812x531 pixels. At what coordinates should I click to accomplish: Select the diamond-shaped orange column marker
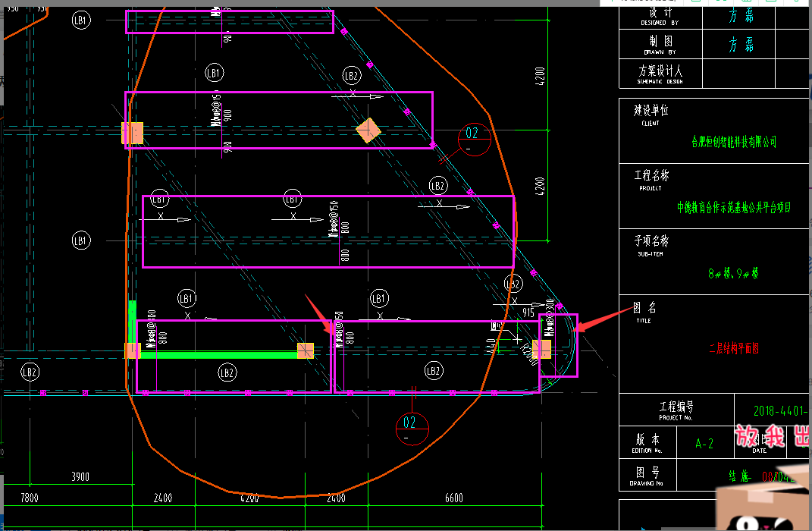click(x=368, y=130)
